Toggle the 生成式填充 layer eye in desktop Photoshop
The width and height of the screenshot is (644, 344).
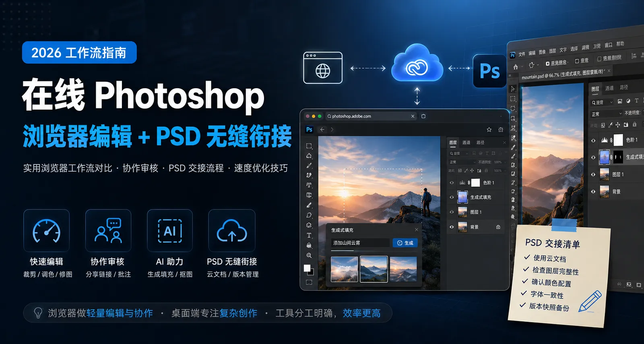[593, 157]
